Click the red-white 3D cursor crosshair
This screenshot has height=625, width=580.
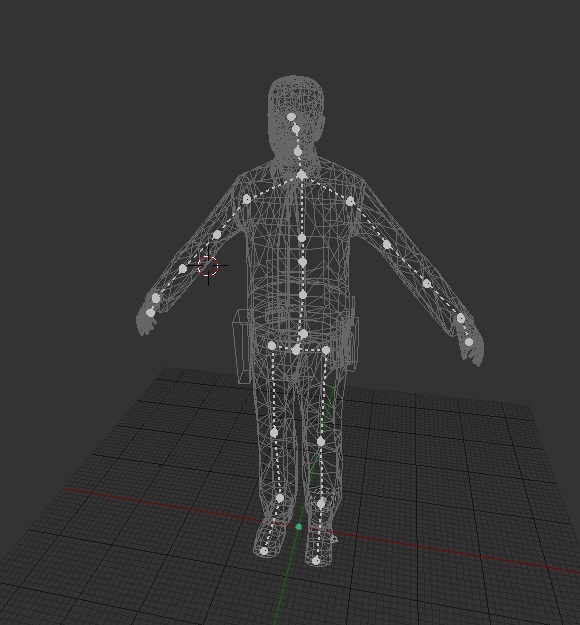click(208, 265)
